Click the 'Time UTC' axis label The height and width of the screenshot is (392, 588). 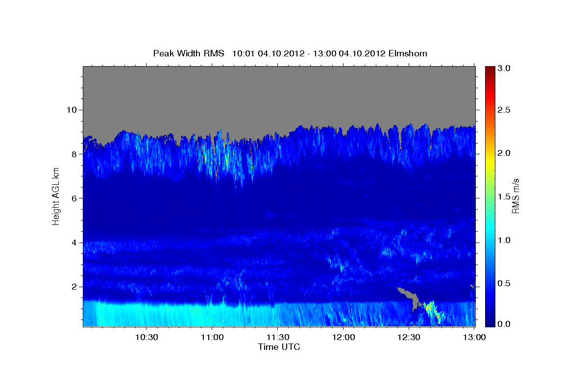pyautogui.click(x=279, y=347)
